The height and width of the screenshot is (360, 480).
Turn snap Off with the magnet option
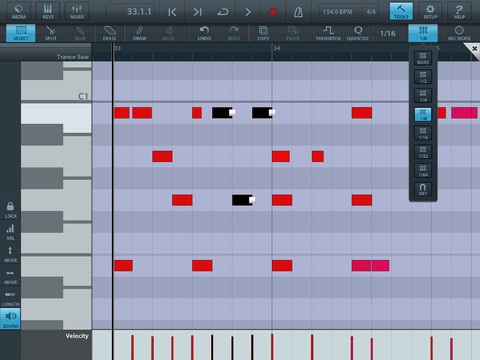[x=423, y=189]
